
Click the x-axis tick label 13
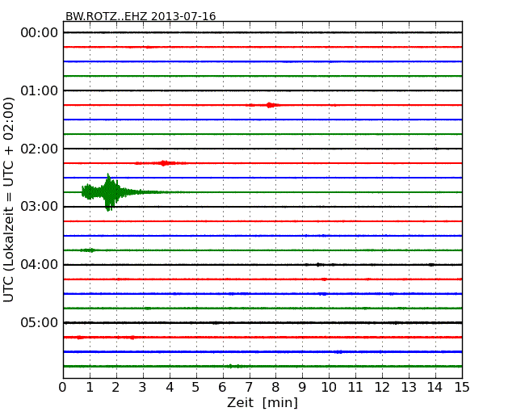pyautogui.click(x=409, y=388)
